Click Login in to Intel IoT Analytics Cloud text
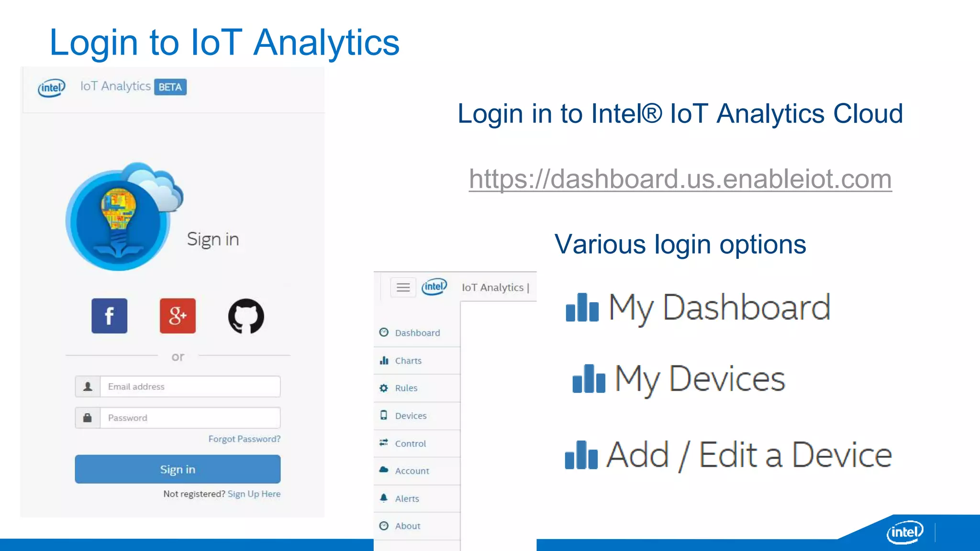Image resolution: width=980 pixels, height=551 pixels. pyautogui.click(x=680, y=114)
